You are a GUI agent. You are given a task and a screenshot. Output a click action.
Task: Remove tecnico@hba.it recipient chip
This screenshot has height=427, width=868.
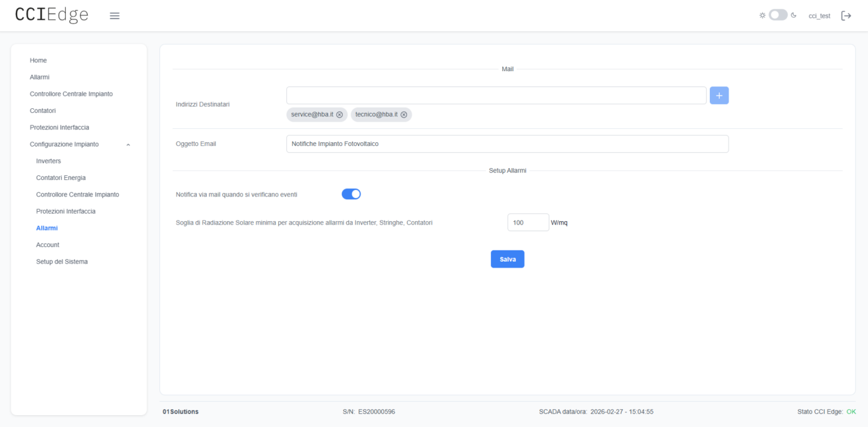(404, 115)
